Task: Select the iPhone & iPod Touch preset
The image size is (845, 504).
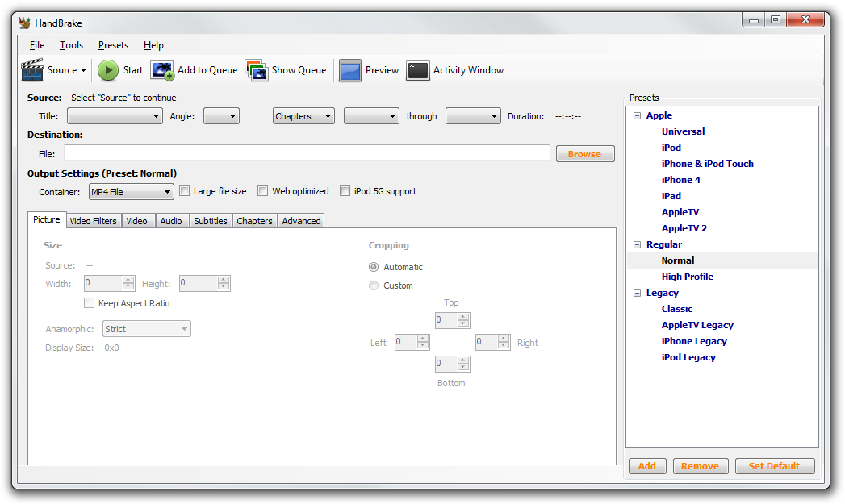Action: tap(708, 164)
